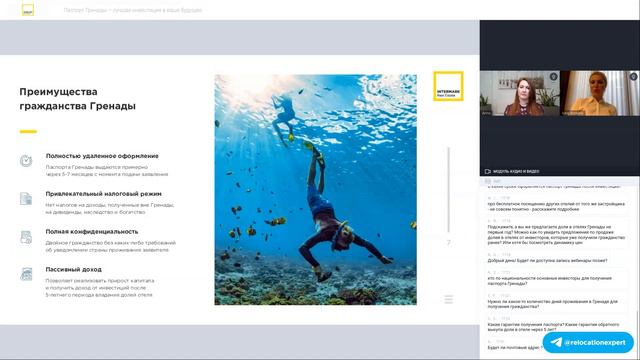640x360 pixels.
Task: Click 'Полная конфиденциальность' heading
Action: click(x=92, y=231)
